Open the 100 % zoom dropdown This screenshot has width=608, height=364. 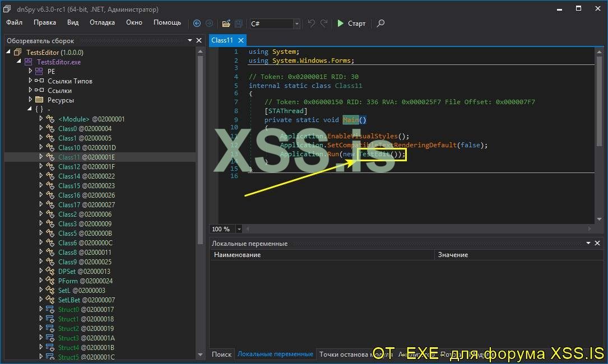pyautogui.click(x=239, y=229)
